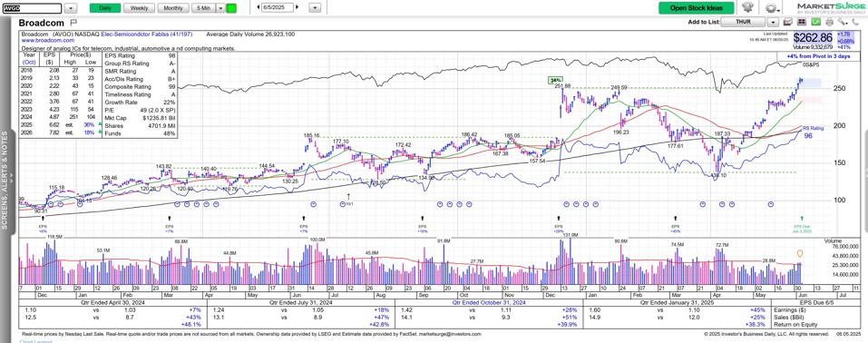Open the gear settings menu
Image resolution: width=868 pixels, height=343 pixels.
click(771, 8)
